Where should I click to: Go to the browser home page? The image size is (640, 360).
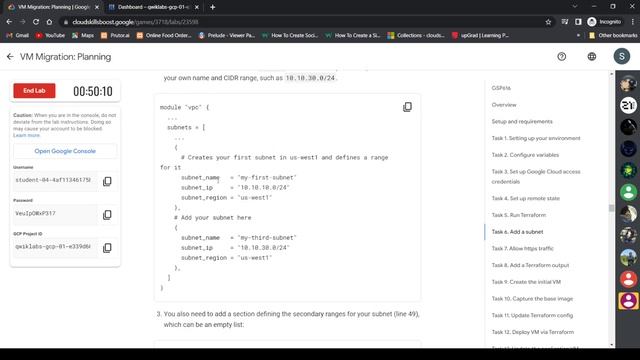tap(49, 22)
